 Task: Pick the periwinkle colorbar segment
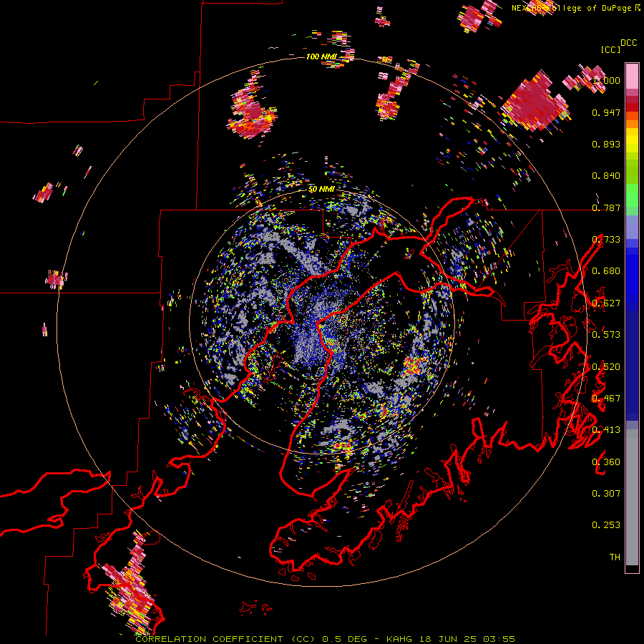click(632, 227)
